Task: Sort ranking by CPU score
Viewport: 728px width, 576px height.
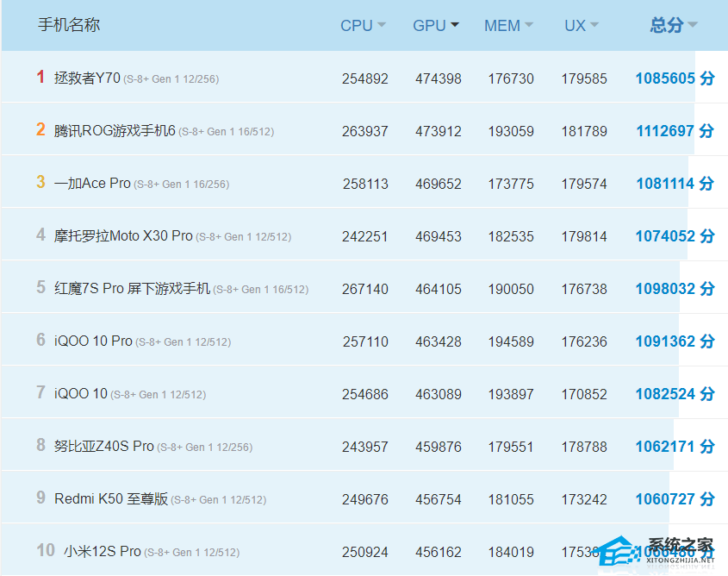Action: (363, 25)
